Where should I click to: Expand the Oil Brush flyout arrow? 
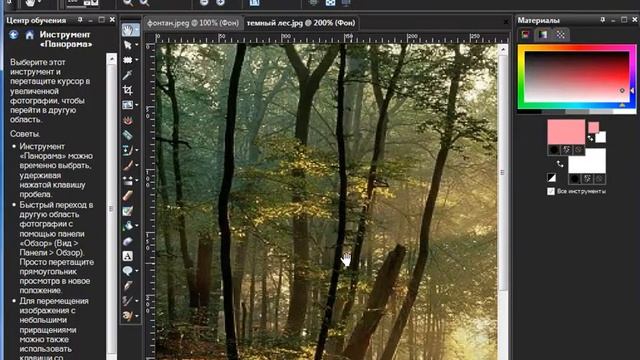137,316
